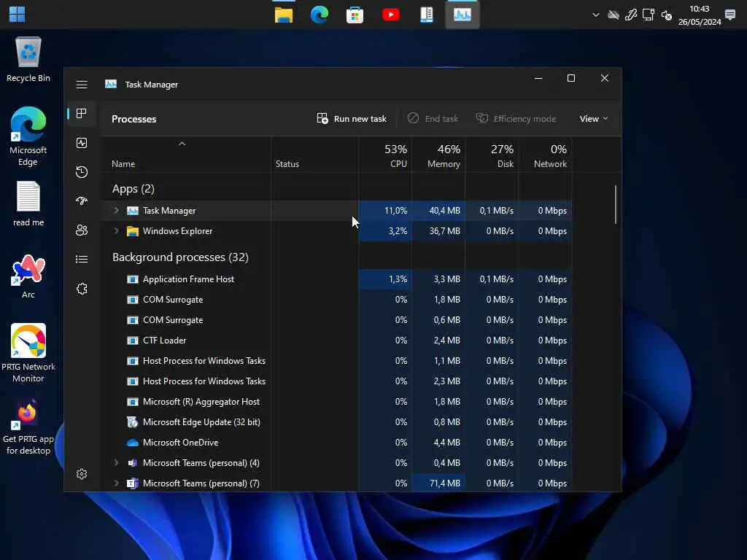Select the Recycle Bin desktop icon

(28, 60)
